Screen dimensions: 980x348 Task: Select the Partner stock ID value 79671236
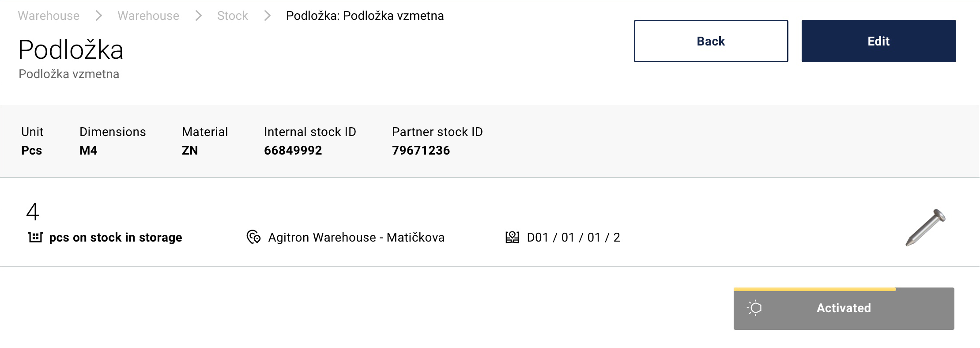pos(421,151)
